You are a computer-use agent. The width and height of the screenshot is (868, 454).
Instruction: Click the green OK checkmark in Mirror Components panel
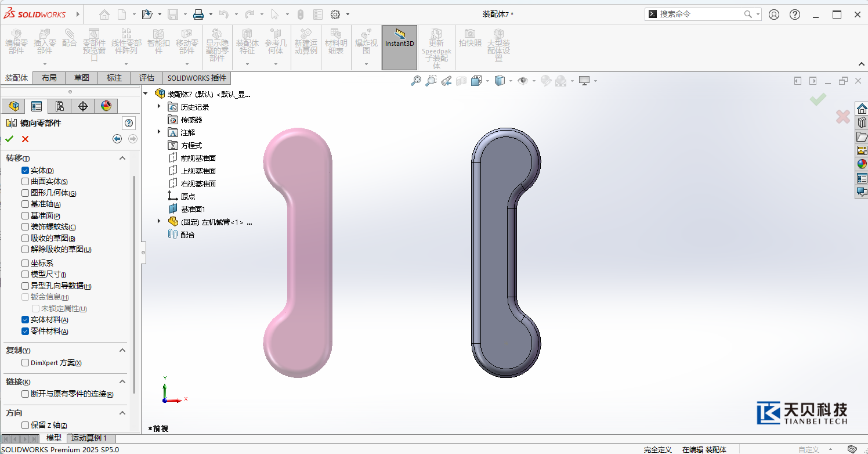click(9, 139)
